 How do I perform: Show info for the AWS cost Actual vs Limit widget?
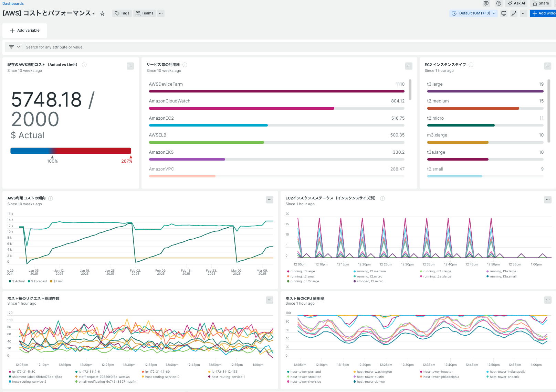click(x=84, y=65)
